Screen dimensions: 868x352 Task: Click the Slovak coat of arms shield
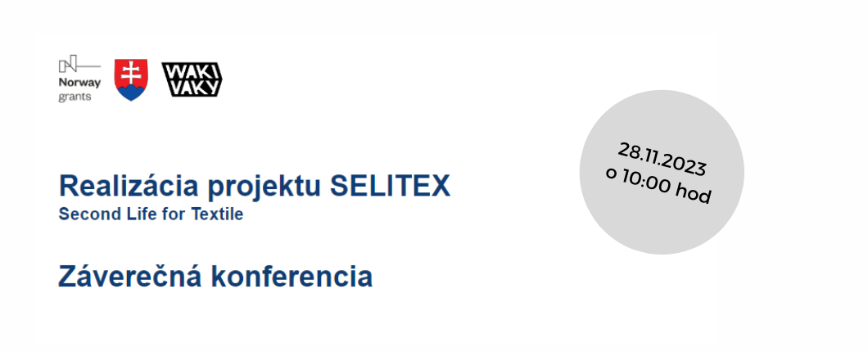tap(131, 79)
